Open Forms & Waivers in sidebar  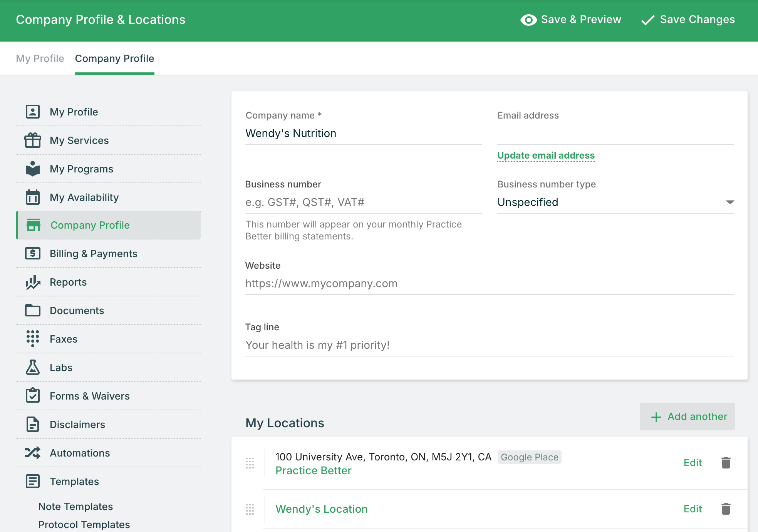coord(89,396)
